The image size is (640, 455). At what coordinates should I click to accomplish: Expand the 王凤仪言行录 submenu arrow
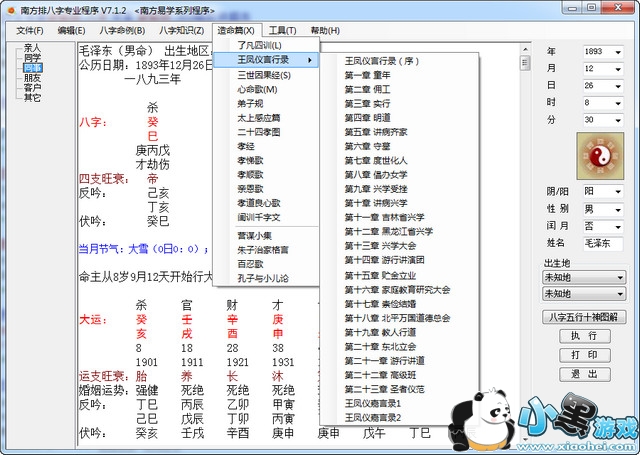pyautogui.click(x=310, y=60)
